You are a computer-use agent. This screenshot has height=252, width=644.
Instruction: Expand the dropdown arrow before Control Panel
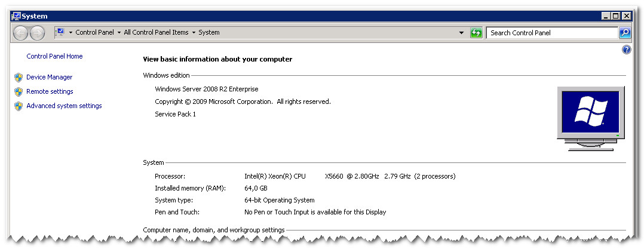tap(70, 32)
